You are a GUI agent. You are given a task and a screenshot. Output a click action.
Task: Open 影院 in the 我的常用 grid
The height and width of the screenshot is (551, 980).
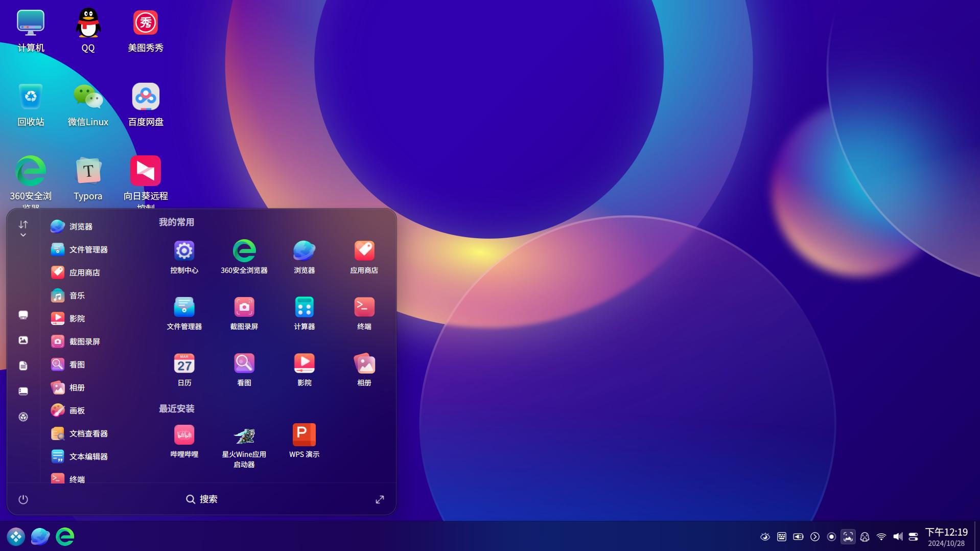pos(304,369)
